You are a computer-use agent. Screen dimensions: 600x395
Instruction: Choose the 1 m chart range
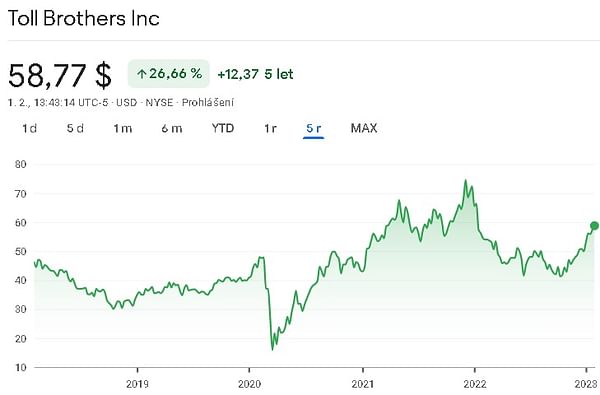[x=122, y=128]
